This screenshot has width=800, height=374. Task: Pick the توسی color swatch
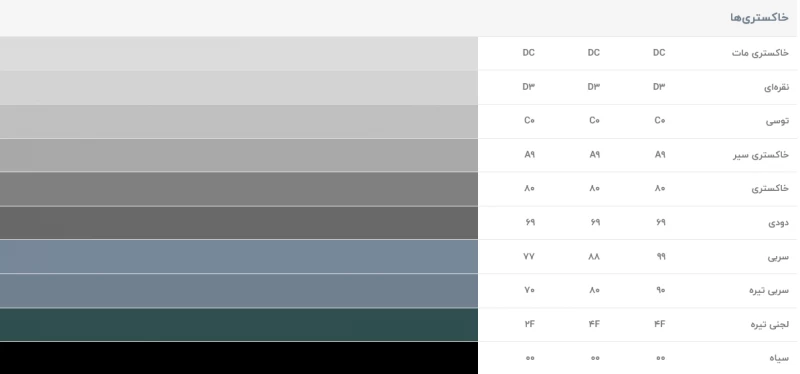(239, 121)
